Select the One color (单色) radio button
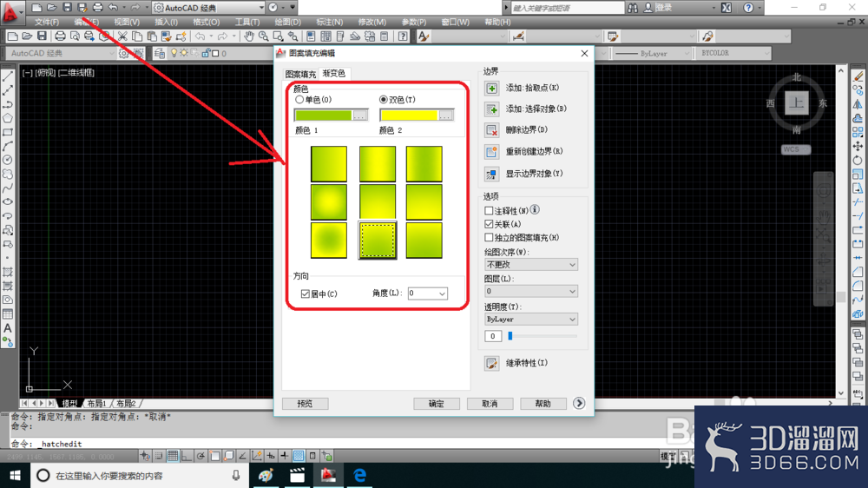The height and width of the screenshot is (488, 868). (x=299, y=100)
